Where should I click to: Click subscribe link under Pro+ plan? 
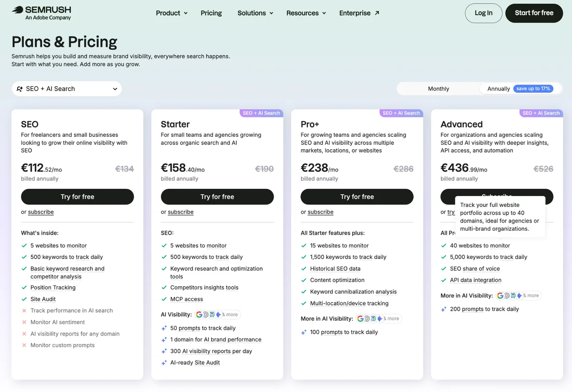point(320,212)
